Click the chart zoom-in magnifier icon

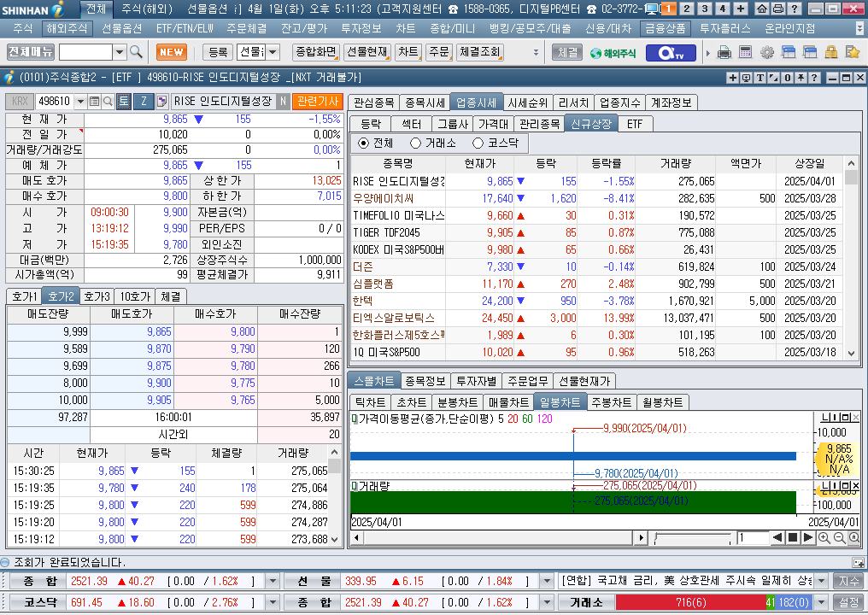click(x=824, y=537)
